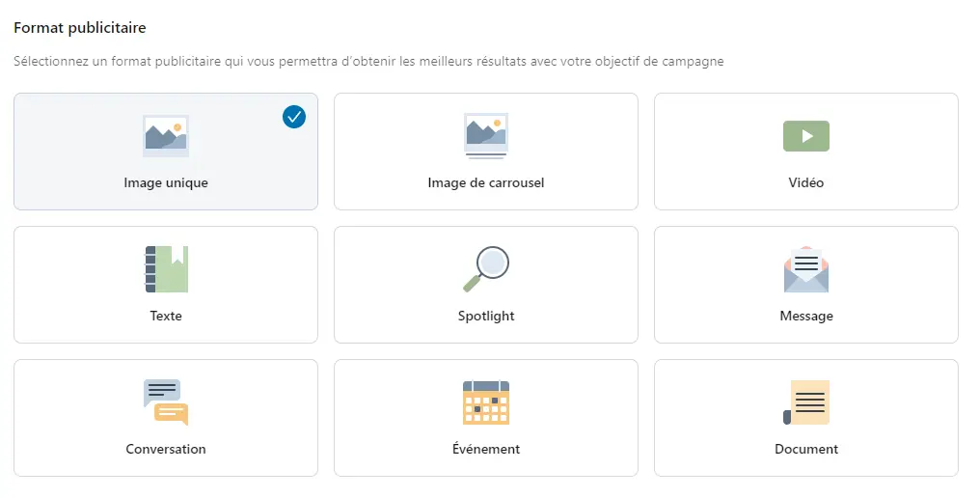Screen dimensions: 980x498
Task: Click the chat bubbles Conversation icon
Action: [166, 402]
